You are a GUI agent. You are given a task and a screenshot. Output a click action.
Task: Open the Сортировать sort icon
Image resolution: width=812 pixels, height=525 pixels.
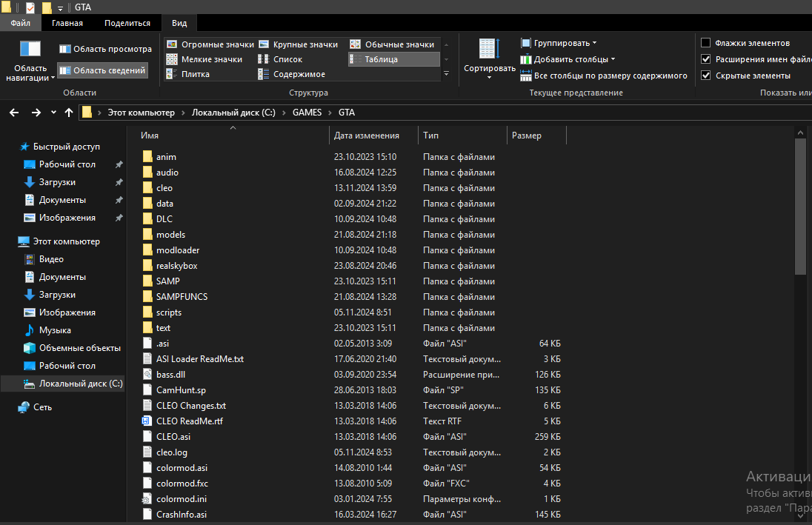pos(489,50)
